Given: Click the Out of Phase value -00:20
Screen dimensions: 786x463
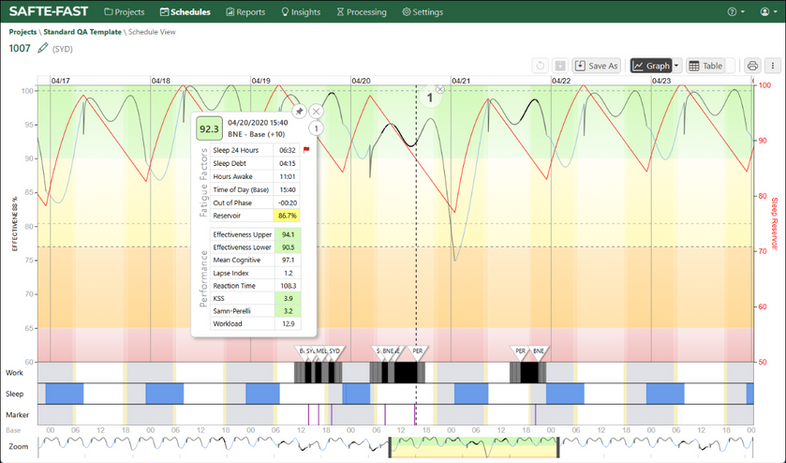Looking at the screenshot, I should [287, 202].
